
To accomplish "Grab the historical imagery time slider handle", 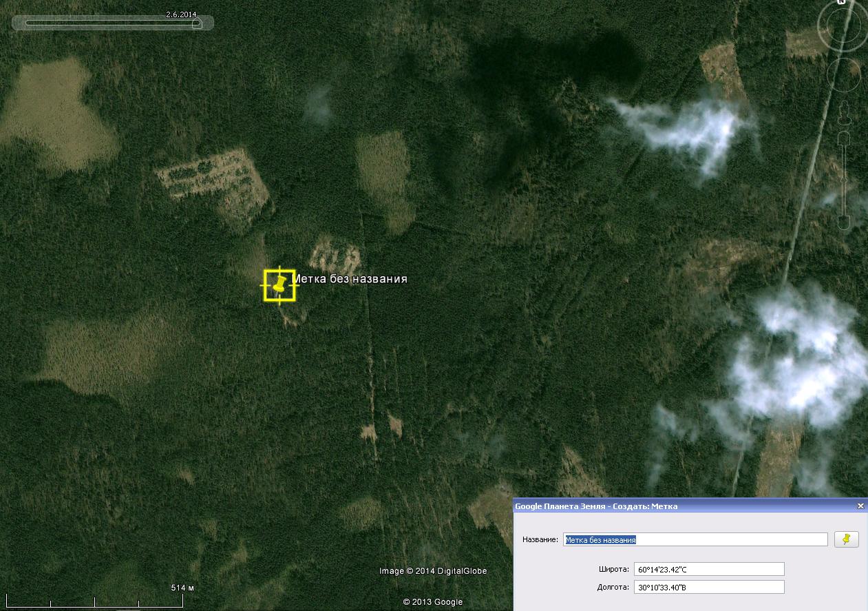I will (x=196, y=23).
